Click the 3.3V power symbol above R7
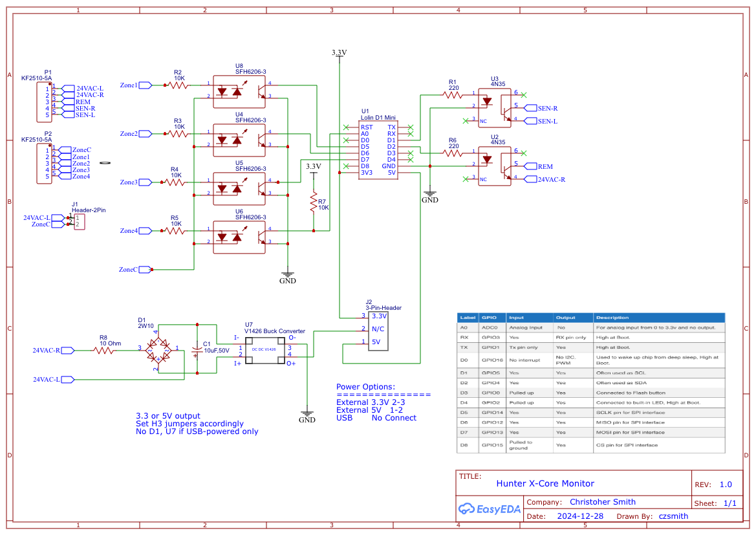This screenshot has width=756, height=535. pos(314,168)
